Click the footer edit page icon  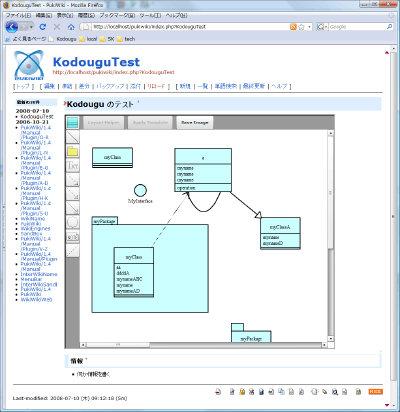[232, 392]
